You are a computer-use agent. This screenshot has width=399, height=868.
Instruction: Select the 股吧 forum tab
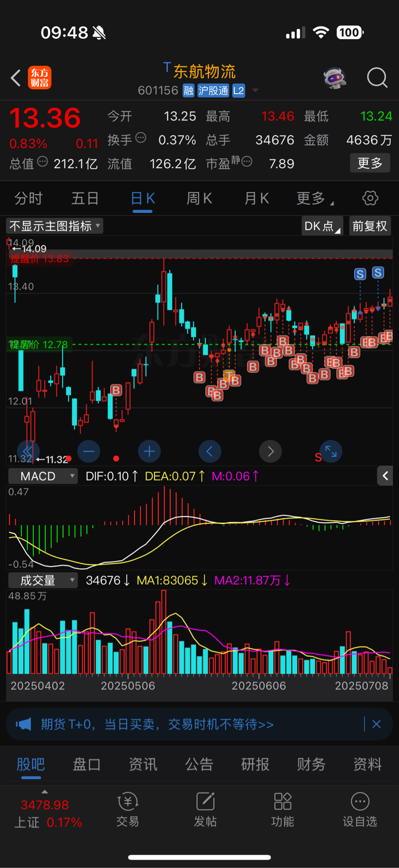click(31, 764)
